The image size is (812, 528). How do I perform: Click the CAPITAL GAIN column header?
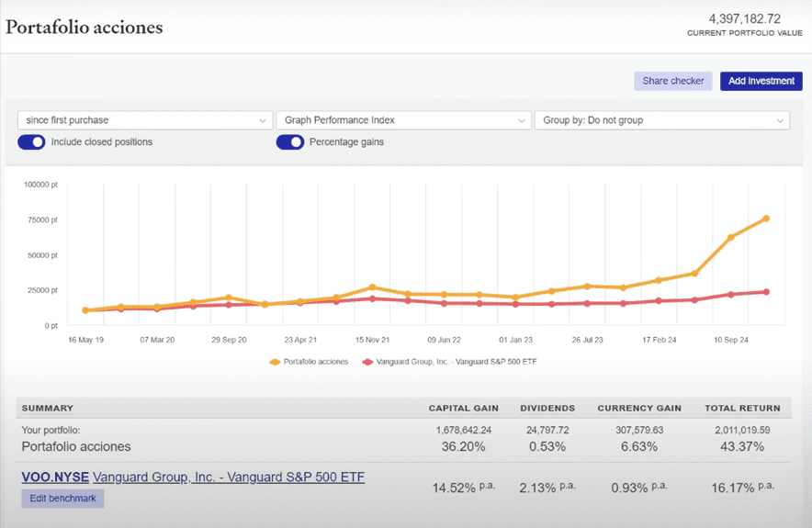[x=462, y=408]
